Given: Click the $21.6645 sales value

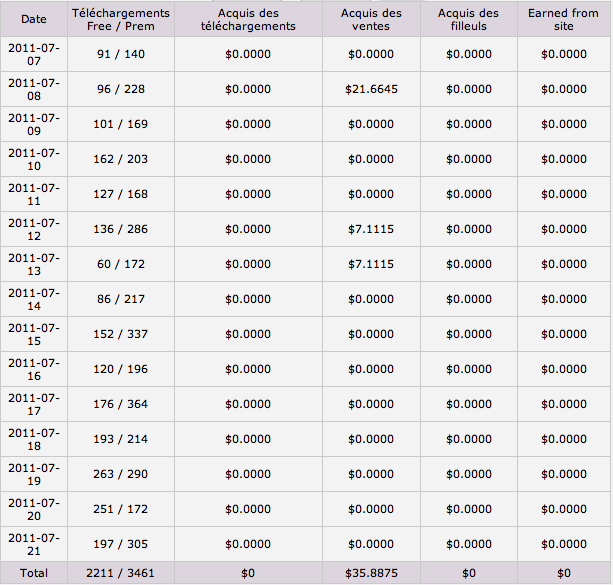Looking at the screenshot, I should tap(371, 89).
